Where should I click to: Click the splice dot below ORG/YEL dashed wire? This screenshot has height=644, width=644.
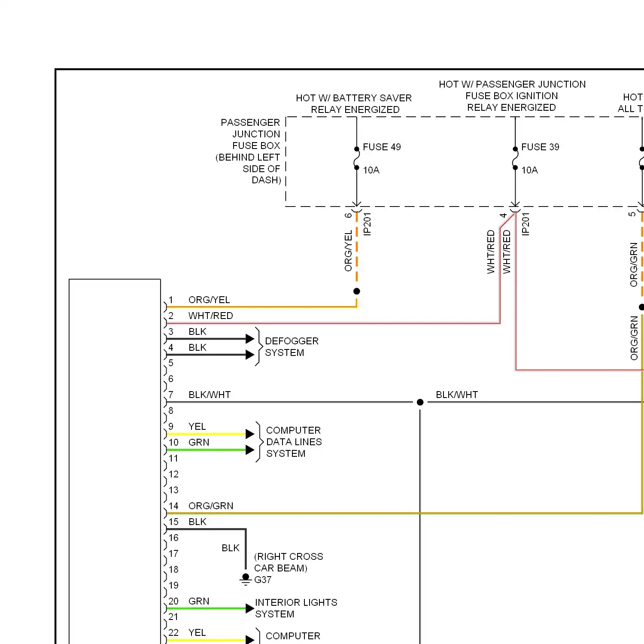pyautogui.click(x=356, y=291)
